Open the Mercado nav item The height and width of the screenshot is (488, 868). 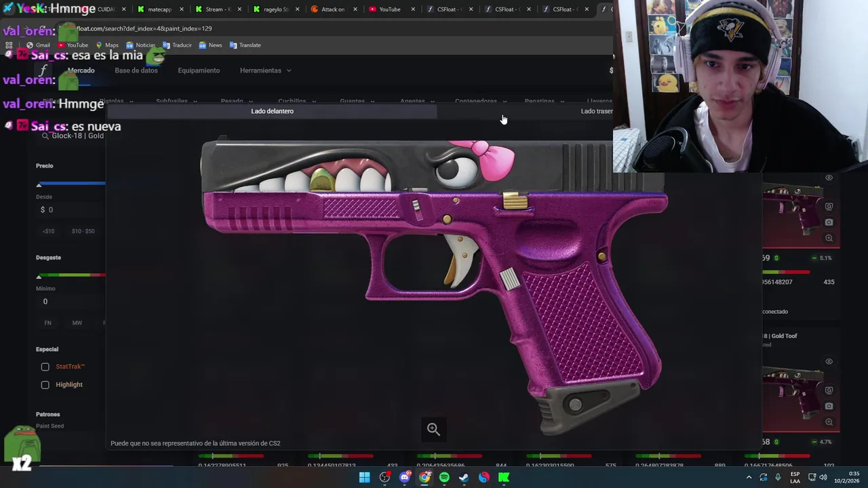[81, 70]
